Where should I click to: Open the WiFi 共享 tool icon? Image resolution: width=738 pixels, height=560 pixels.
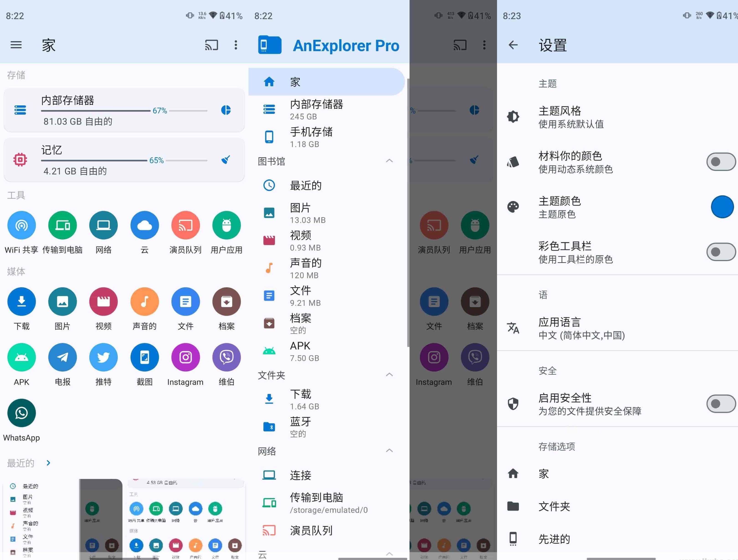click(x=21, y=225)
